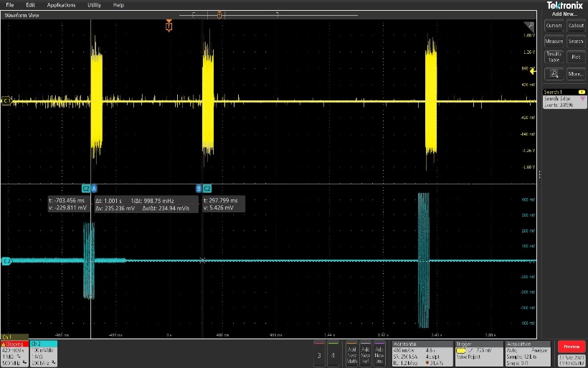Click the Add New Math button

coord(352,354)
